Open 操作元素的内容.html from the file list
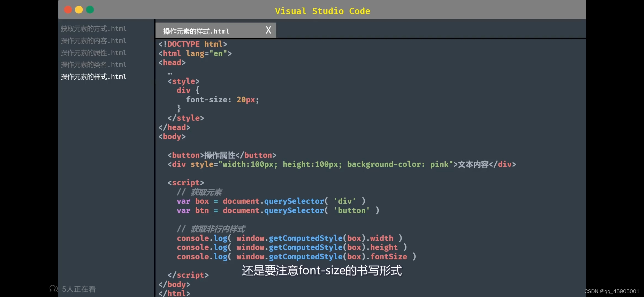The image size is (644, 297). click(93, 41)
